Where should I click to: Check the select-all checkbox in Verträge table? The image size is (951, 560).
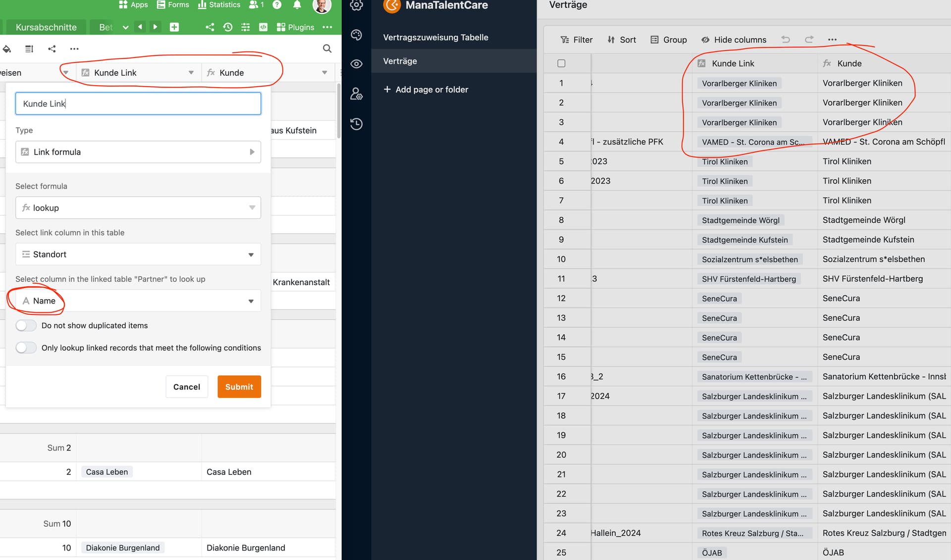561,63
